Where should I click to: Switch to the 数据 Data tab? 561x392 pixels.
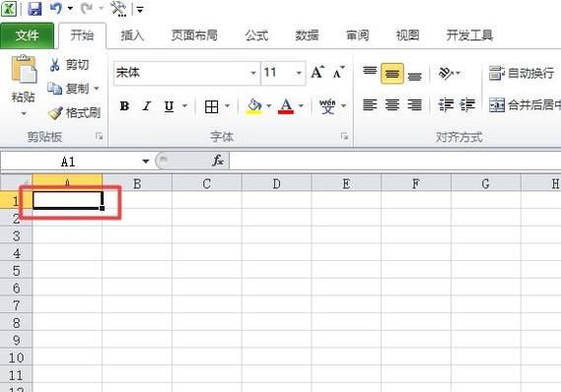[x=307, y=35]
